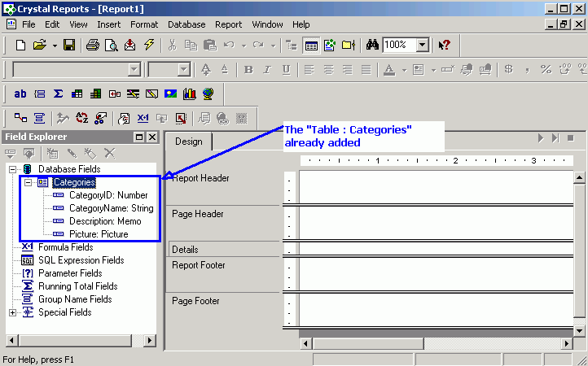Collapse the Categories table node

(28, 182)
